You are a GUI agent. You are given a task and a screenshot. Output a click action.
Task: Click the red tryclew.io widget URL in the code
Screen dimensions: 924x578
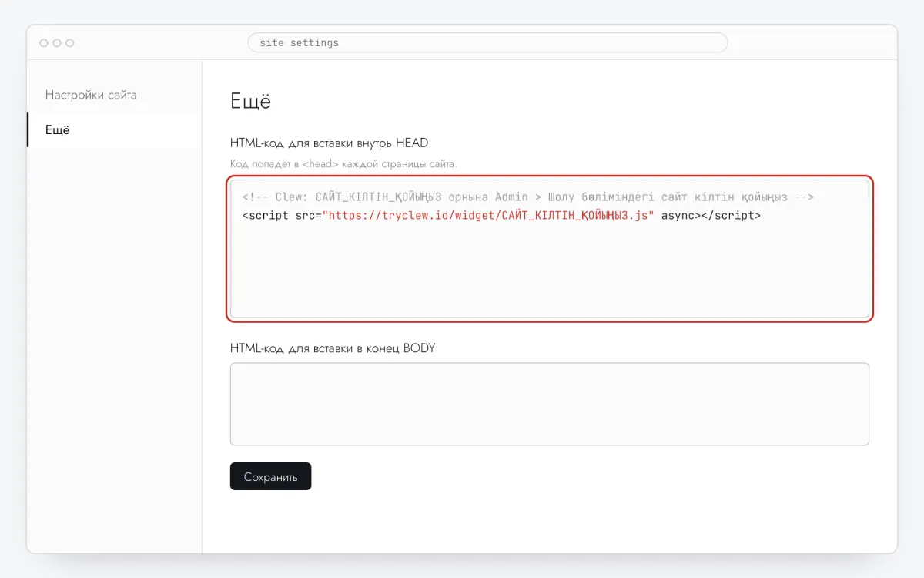coord(488,216)
